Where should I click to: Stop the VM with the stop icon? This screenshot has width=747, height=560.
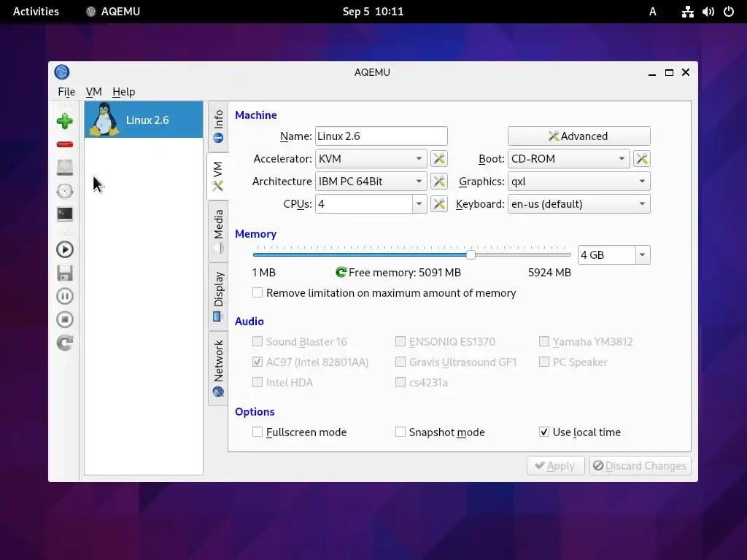(65, 319)
